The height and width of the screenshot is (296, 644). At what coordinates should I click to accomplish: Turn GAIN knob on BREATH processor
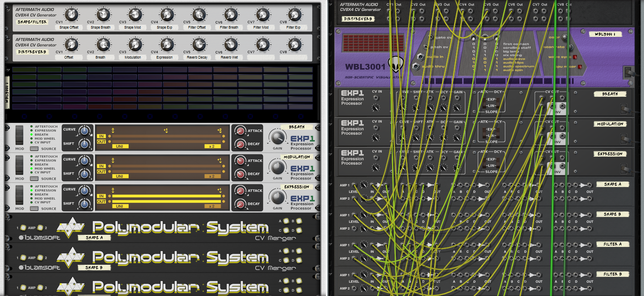[277, 138]
